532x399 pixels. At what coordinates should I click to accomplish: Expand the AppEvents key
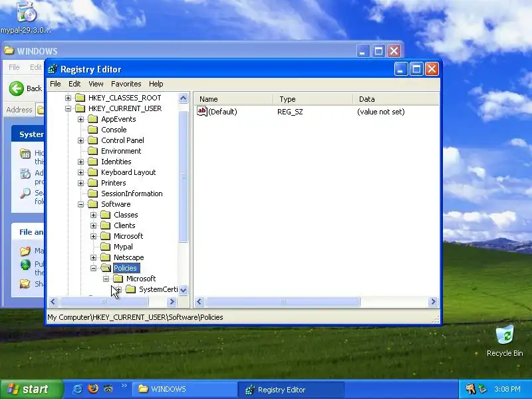pyautogui.click(x=80, y=120)
